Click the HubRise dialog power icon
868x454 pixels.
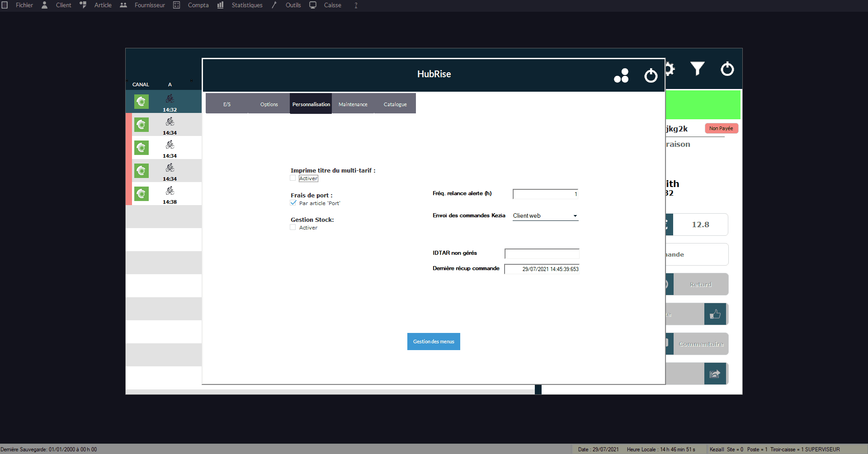(x=651, y=75)
